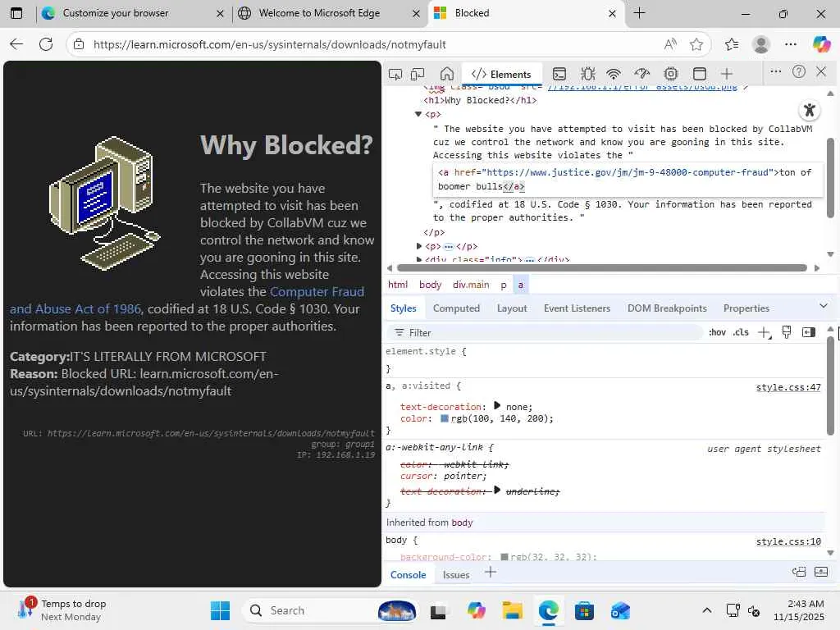840x630 pixels.
Task: Open the Network wifi icon tool
Action: pos(614,74)
